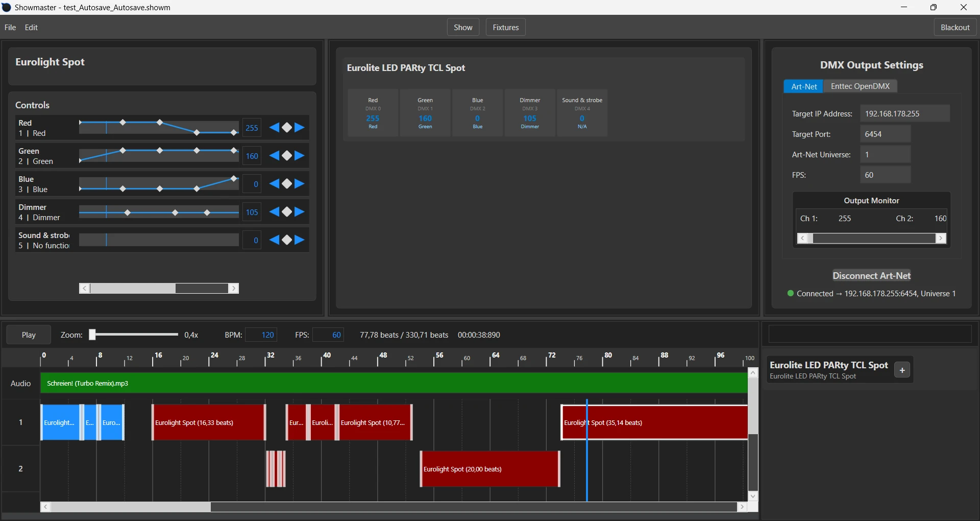The image size is (980, 521).
Task: Add the Eurolite LED PARty TCL Spot via plus icon
Action: pos(902,370)
